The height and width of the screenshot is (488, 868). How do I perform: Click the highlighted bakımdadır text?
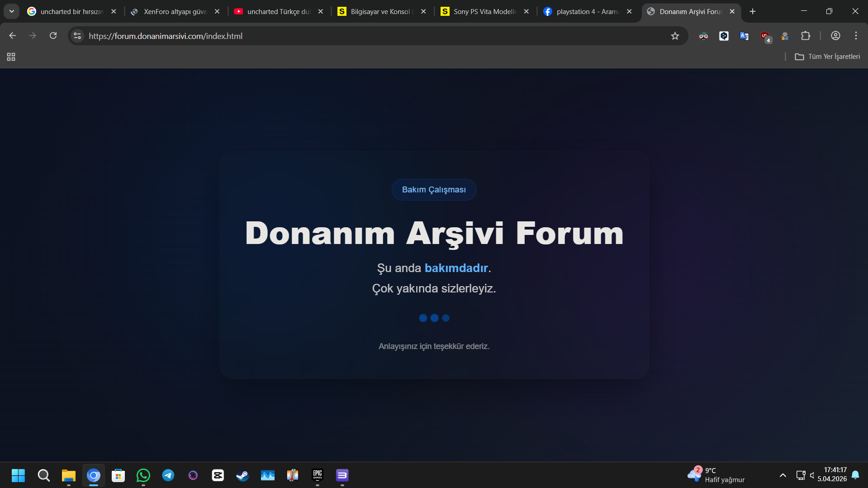coord(456,268)
